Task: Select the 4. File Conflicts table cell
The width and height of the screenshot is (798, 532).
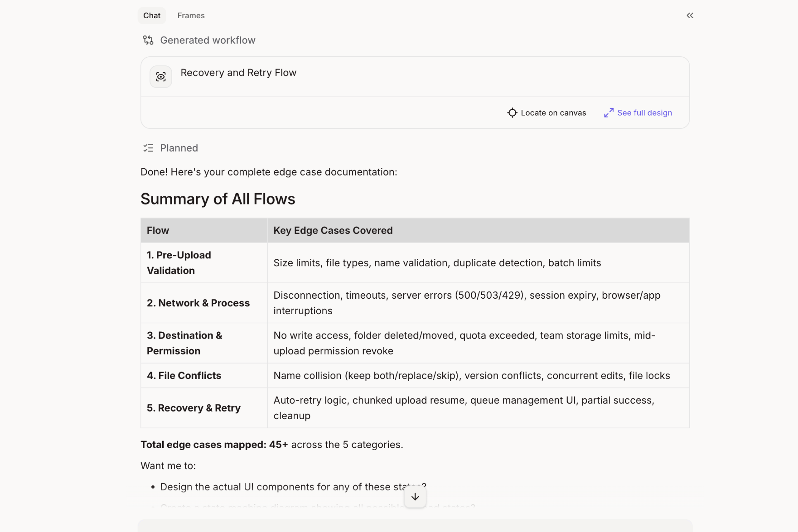Action: 184,375
